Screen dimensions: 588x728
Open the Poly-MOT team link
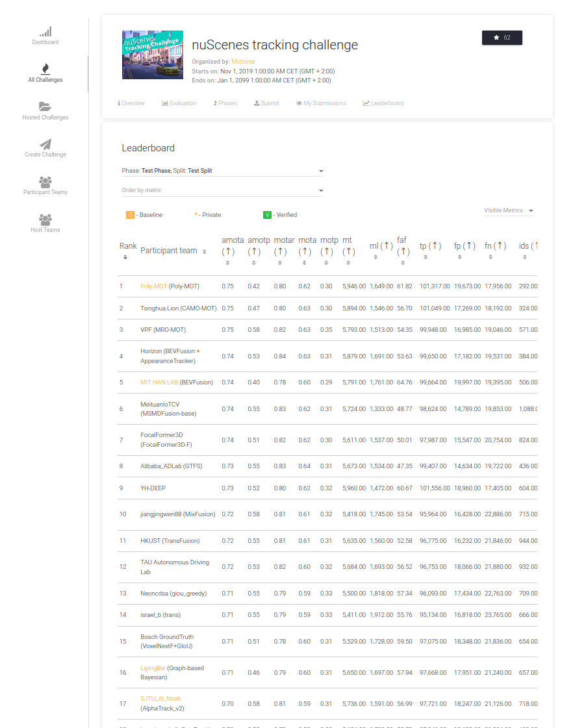[x=153, y=286]
